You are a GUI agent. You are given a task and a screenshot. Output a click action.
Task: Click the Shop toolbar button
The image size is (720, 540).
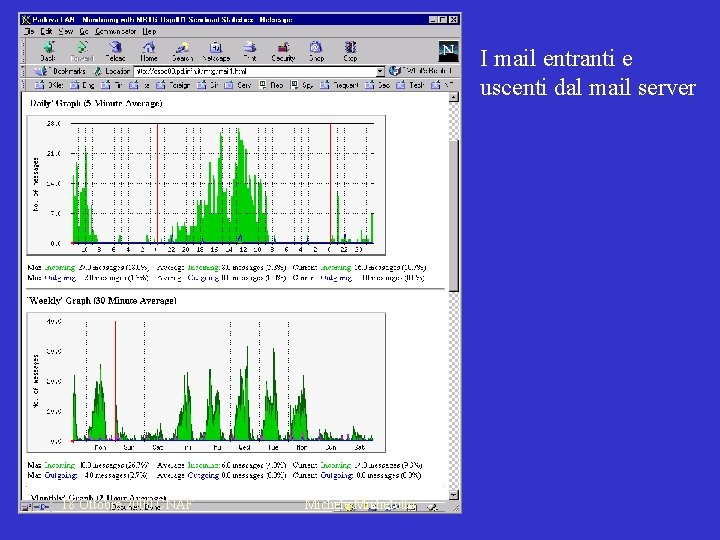point(316,51)
